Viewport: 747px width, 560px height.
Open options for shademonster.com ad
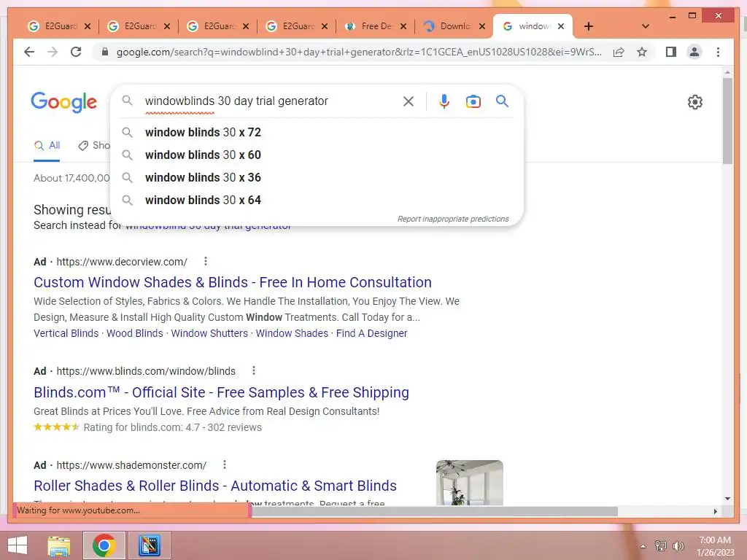[225, 464]
